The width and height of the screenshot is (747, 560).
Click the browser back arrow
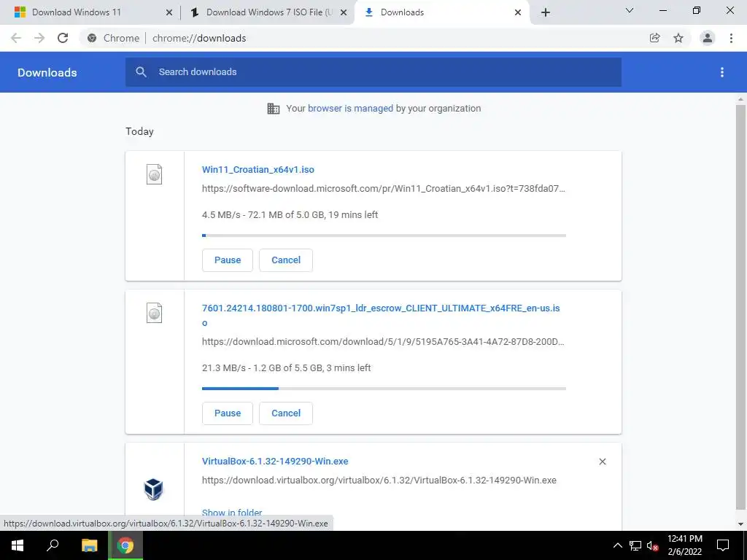click(x=16, y=38)
